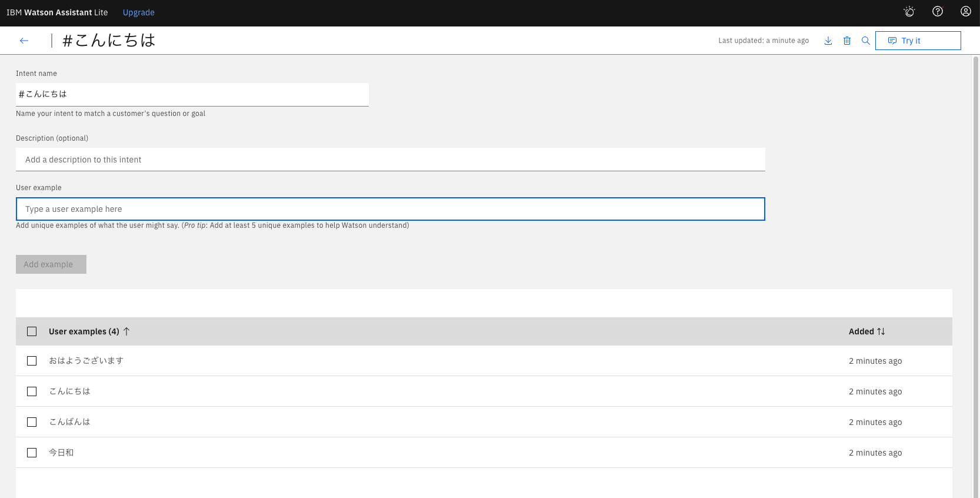Click the page vertical scrollbar
The height and width of the screenshot is (498, 980).
click(x=976, y=277)
